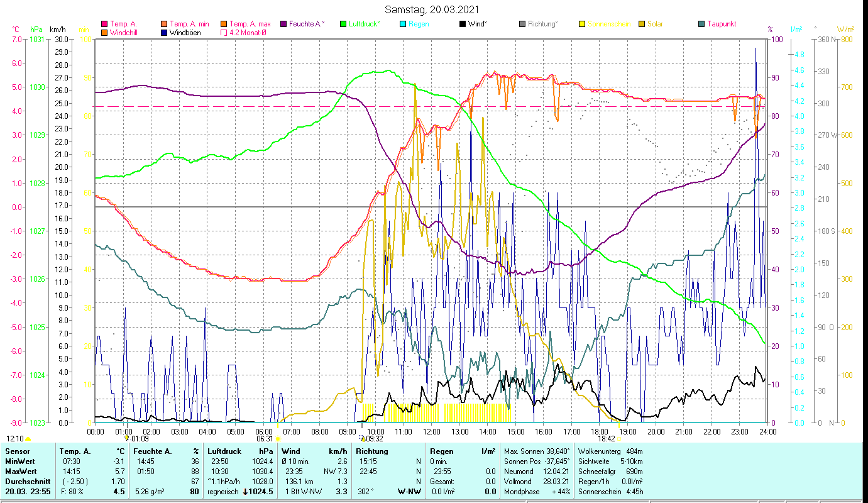868x503 pixels.
Task: Click the falling pressure arrow before 1024.5
Action: click(x=244, y=492)
